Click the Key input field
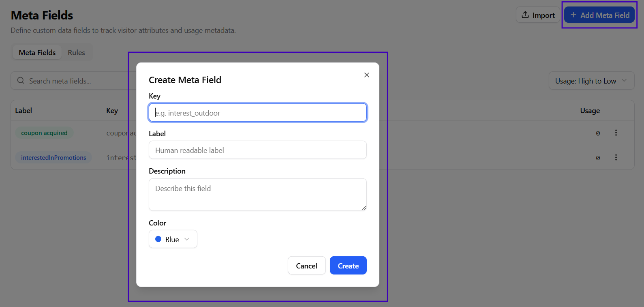 (258, 113)
